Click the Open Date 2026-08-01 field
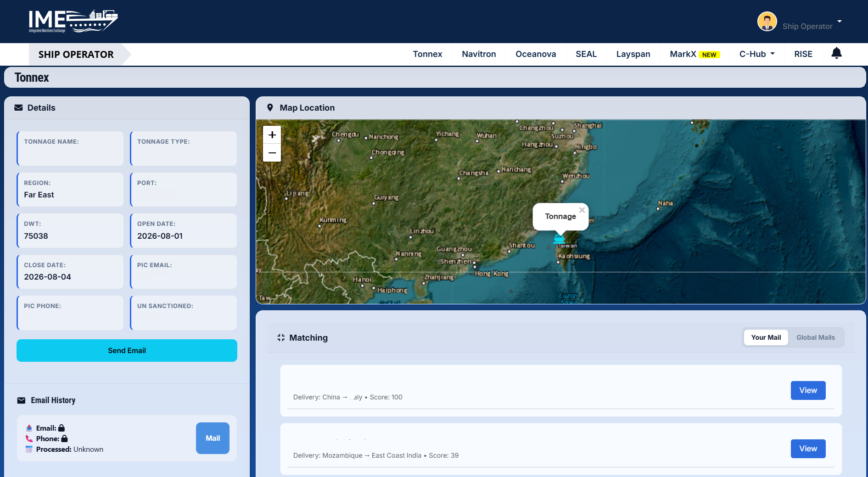Image resolution: width=868 pixels, height=477 pixels. coord(184,231)
